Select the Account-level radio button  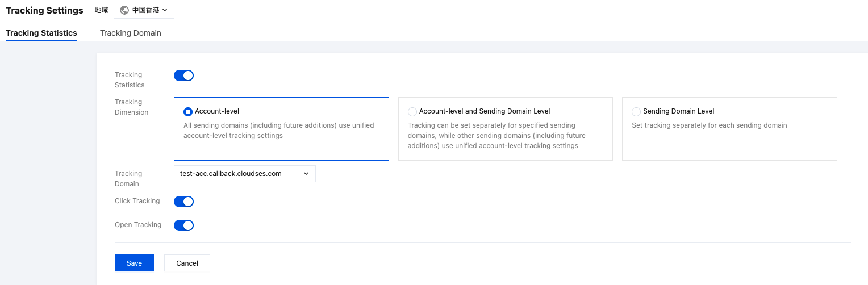coord(188,112)
